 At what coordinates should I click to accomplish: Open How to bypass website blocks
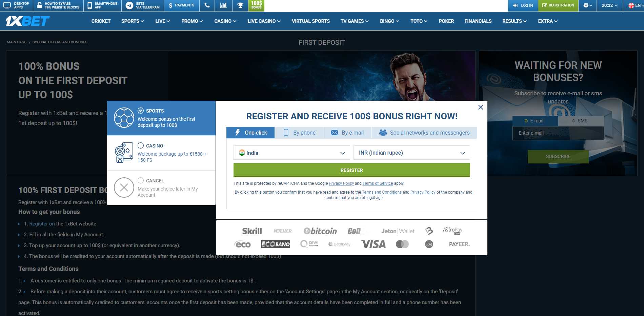(58, 5)
